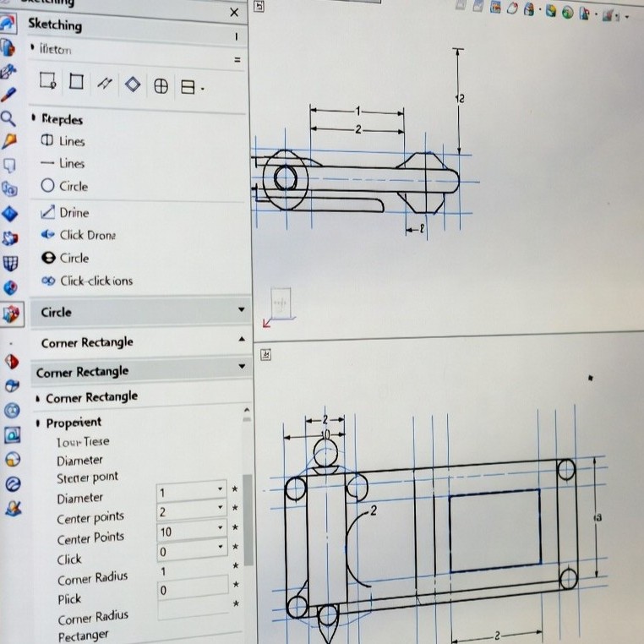Click the diamond shape tool icon
This screenshot has width=644, height=644.
tap(132, 84)
